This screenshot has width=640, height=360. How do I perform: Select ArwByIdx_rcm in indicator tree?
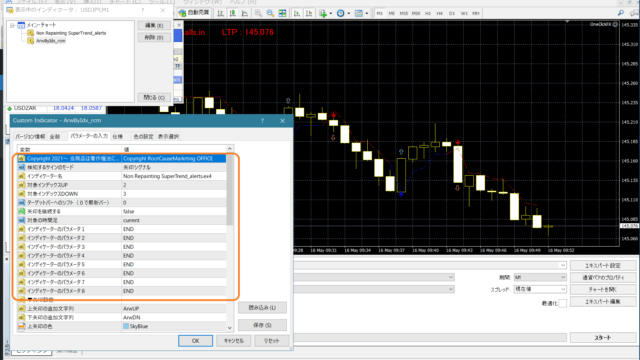click(x=50, y=41)
